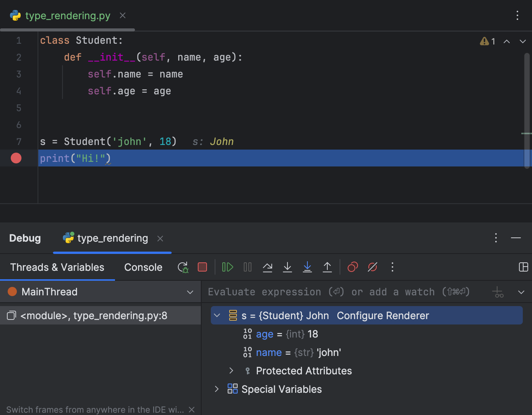Switch to the Console tab

click(143, 267)
